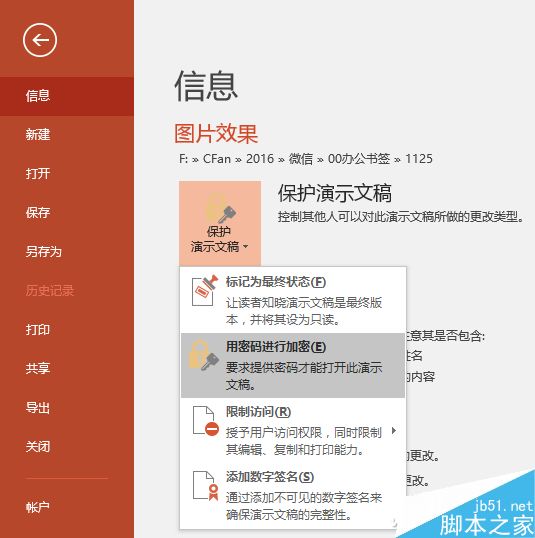Select 限制访问(R) menu entry
Image resolution: width=535 pixels, height=538 pixels.
[292, 430]
